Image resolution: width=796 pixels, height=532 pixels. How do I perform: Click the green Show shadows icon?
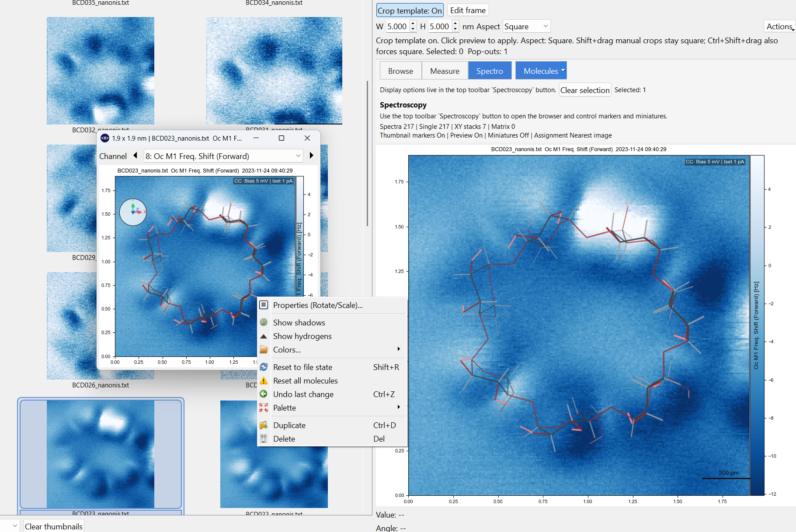point(264,322)
